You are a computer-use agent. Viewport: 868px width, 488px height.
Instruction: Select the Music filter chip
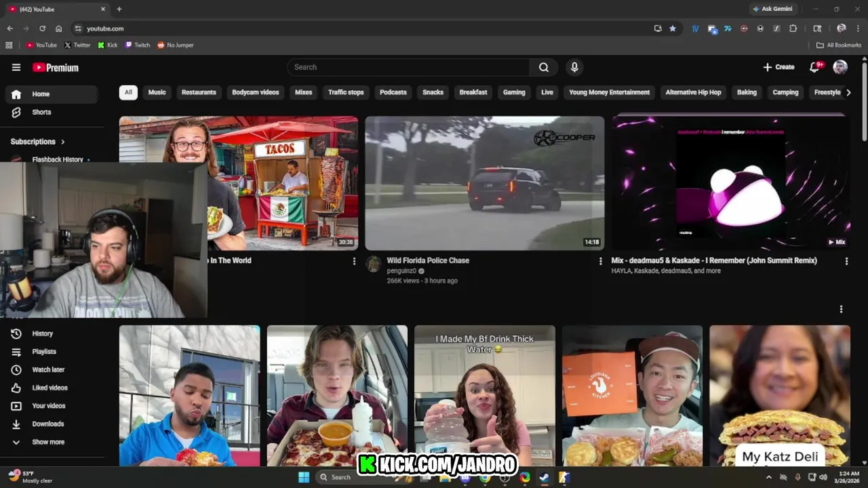click(x=157, y=92)
